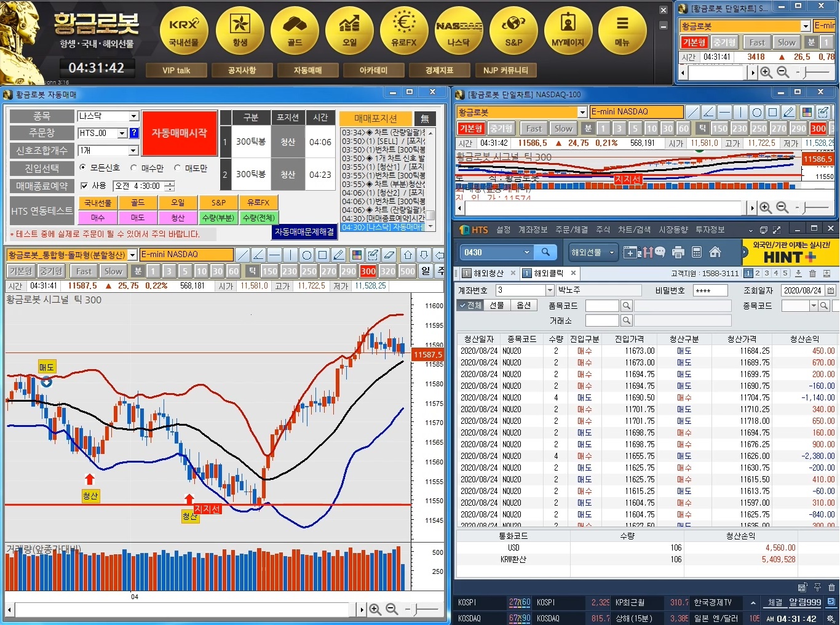Select rectangle tool in bottom-left chart toolbar
This screenshot has width=840, height=625.
coord(323,255)
